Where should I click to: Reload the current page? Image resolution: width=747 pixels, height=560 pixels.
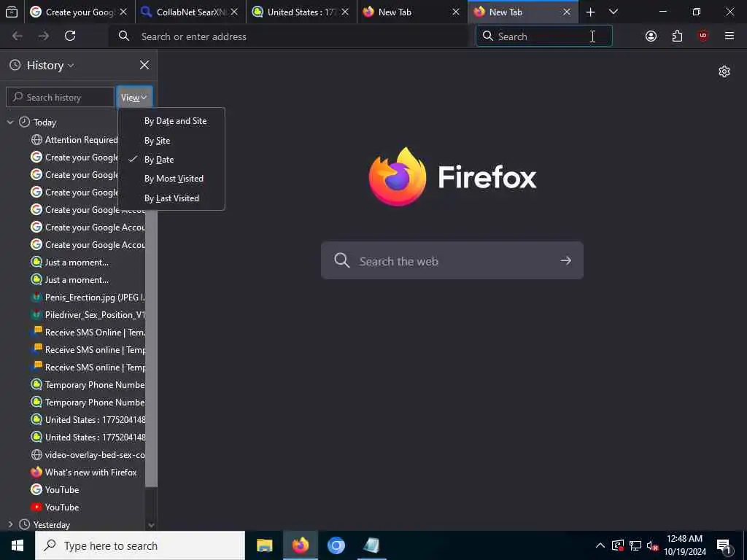70,36
